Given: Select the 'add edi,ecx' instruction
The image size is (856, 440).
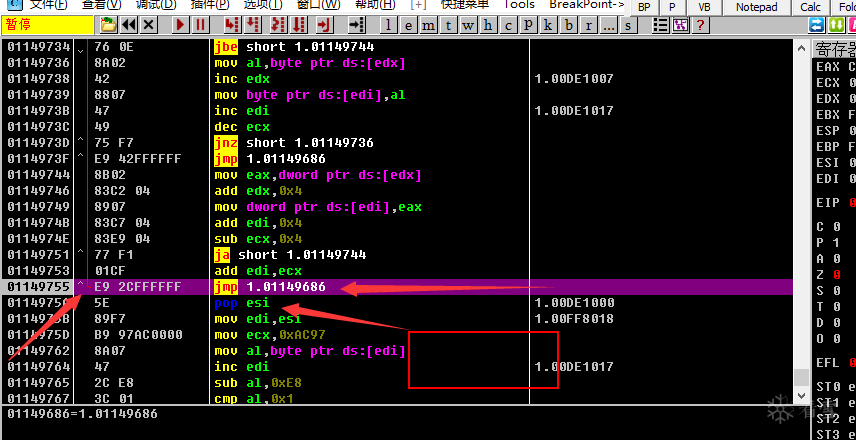Looking at the screenshot, I should [258, 271].
